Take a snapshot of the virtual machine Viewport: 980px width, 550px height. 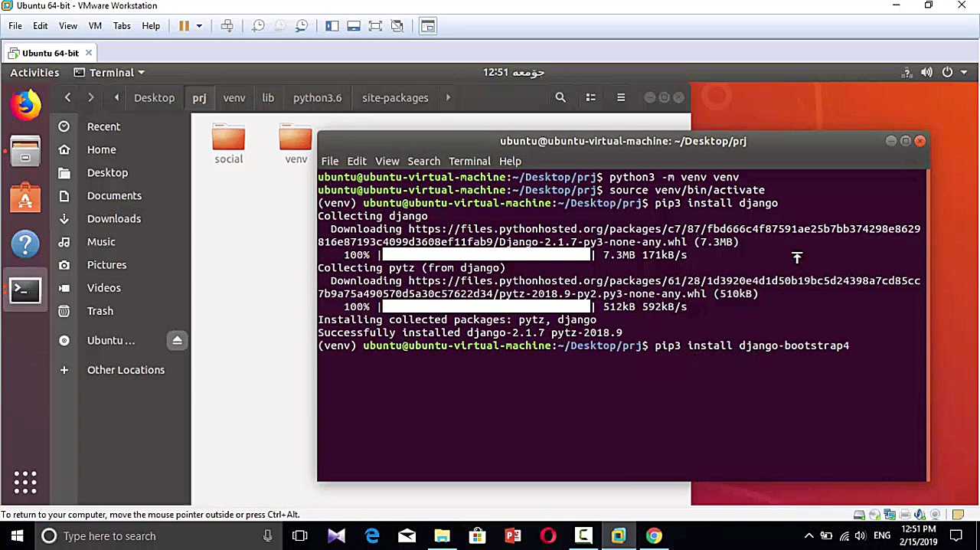point(259,25)
